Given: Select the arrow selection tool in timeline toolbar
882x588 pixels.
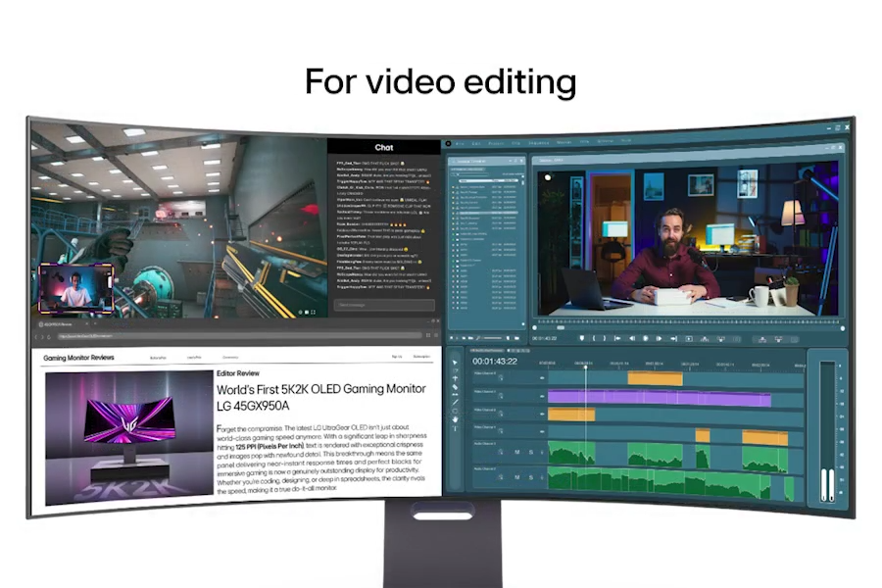Looking at the screenshot, I should coord(455,363).
